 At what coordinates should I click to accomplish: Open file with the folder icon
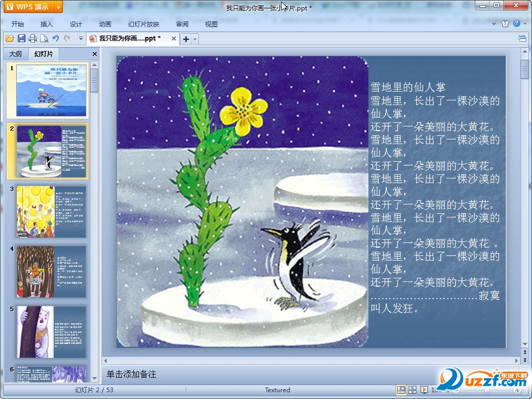pos(10,38)
